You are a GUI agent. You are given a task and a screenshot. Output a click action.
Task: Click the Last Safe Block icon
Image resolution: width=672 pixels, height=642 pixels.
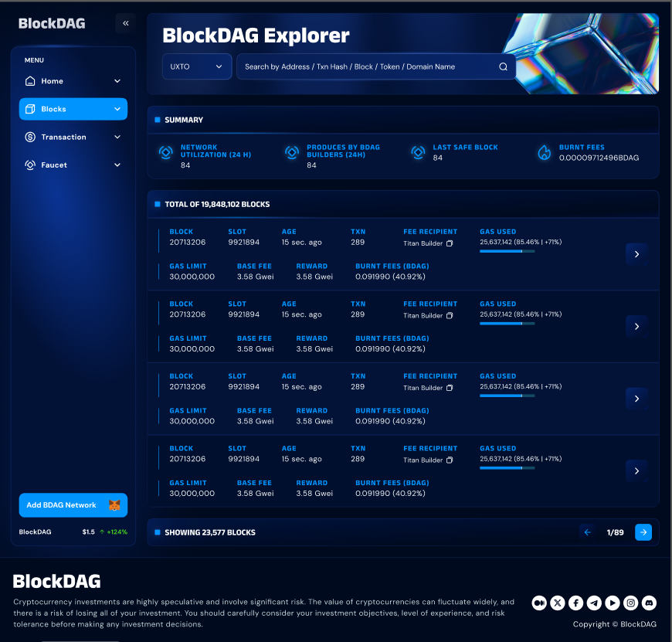[x=418, y=152]
